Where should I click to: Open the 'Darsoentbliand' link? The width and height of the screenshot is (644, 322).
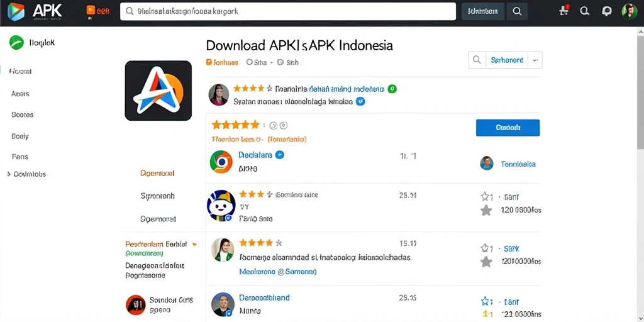264,297
